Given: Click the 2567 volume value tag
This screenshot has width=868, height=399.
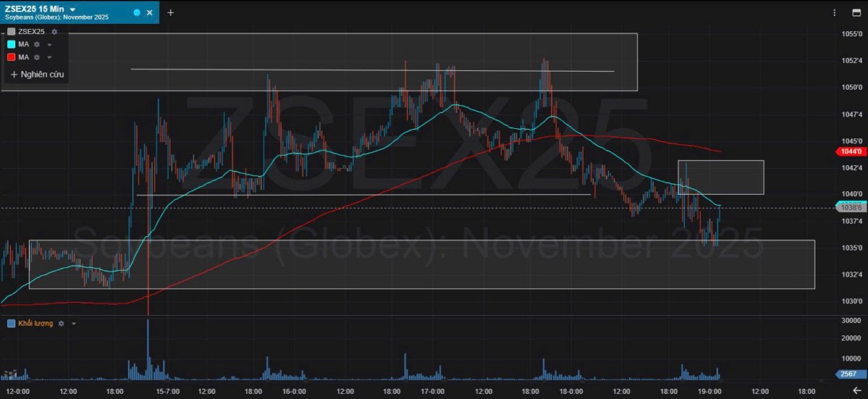Looking at the screenshot, I should pyautogui.click(x=851, y=374).
